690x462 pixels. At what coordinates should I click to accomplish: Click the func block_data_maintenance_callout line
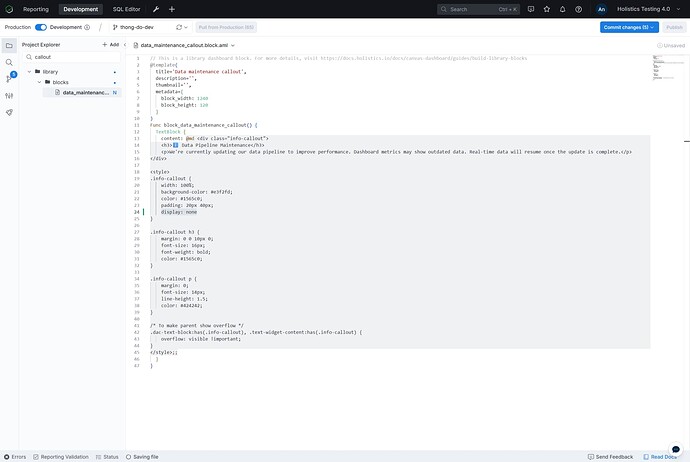tap(204, 125)
